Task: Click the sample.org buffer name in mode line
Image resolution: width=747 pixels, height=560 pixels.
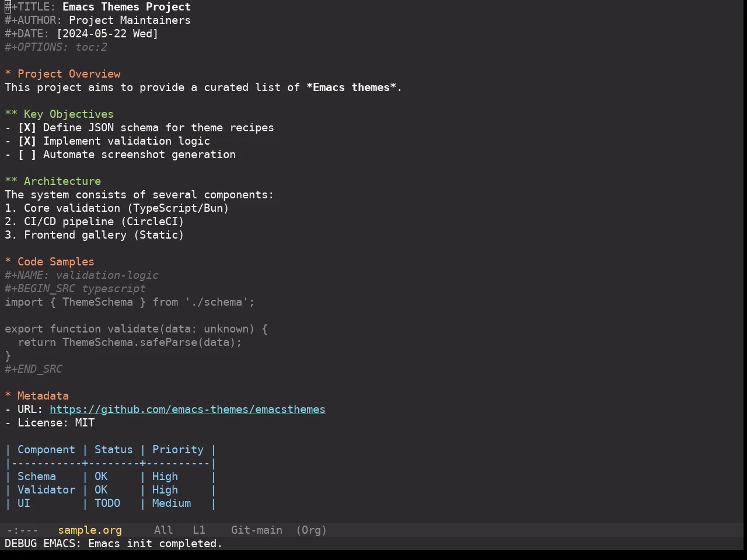Action: click(90, 530)
